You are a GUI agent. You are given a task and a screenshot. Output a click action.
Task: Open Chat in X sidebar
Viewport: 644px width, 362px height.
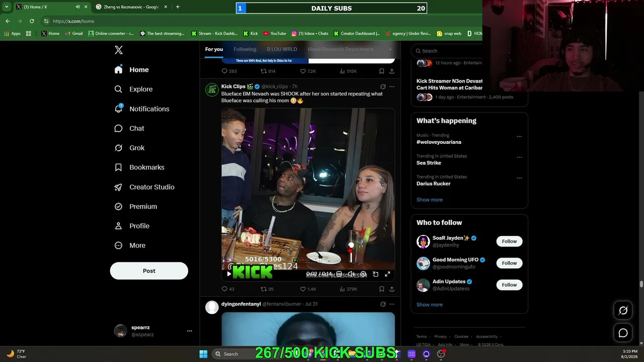(x=129, y=128)
